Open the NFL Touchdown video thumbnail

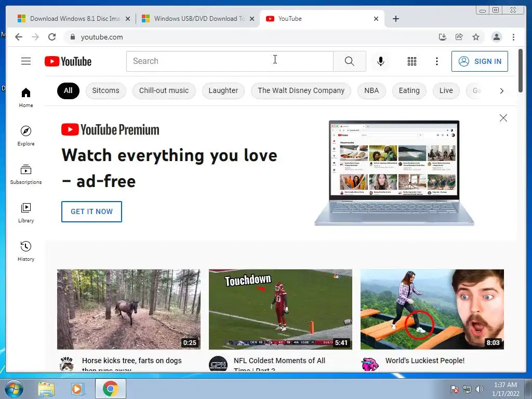280,309
